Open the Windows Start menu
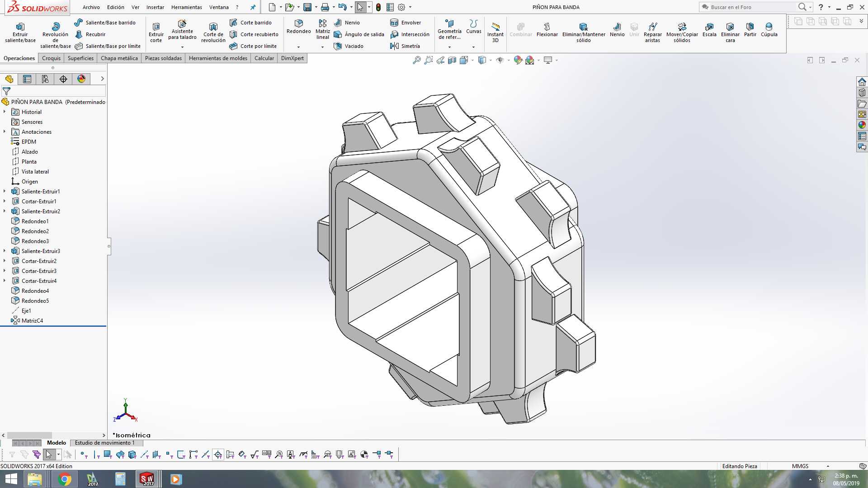 click(x=11, y=479)
